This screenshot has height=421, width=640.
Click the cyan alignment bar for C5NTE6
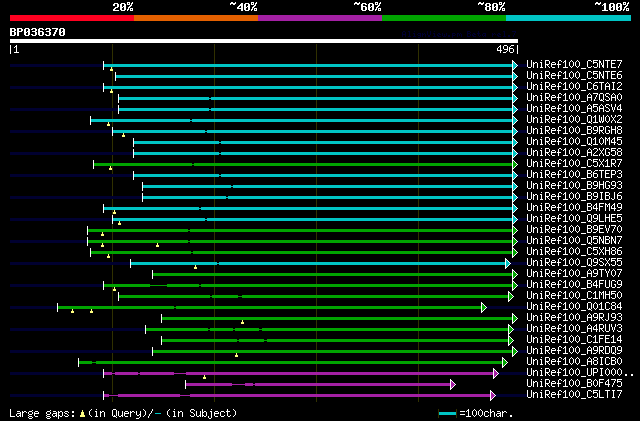pyautogui.click(x=314, y=76)
